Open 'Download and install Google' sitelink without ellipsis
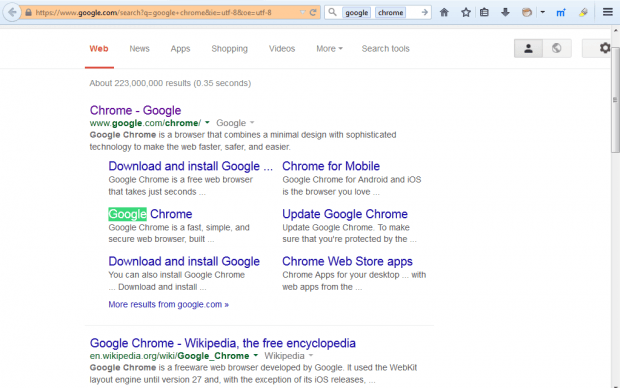 (x=184, y=261)
